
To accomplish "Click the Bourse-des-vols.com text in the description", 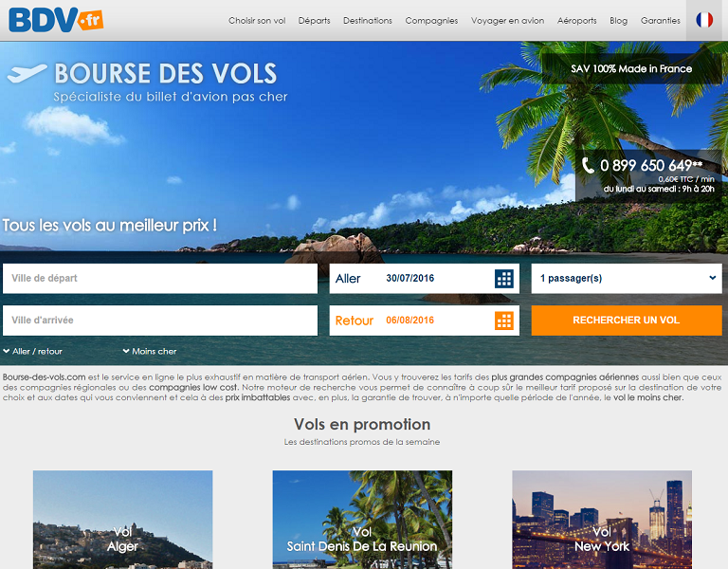I will [x=45, y=377].
